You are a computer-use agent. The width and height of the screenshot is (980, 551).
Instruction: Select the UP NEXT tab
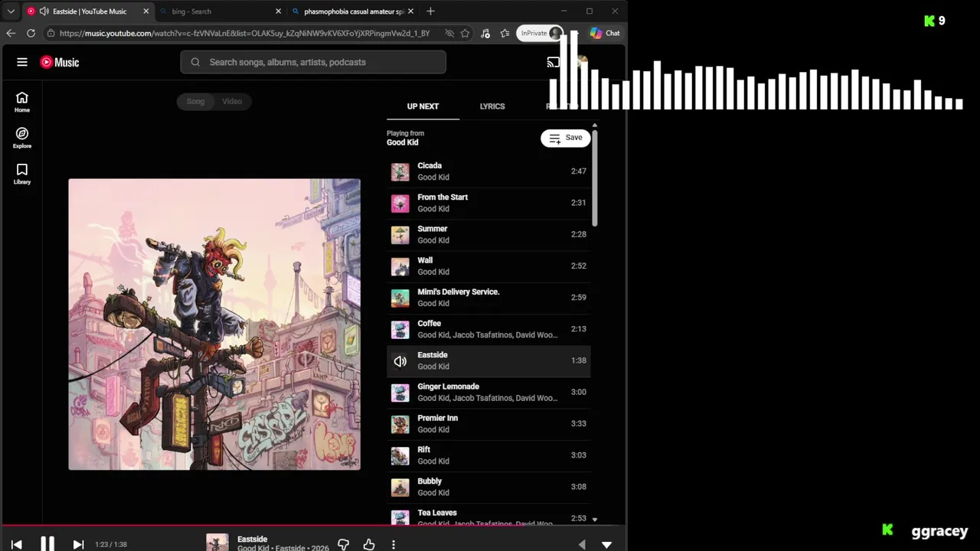(x=423, y=106)
